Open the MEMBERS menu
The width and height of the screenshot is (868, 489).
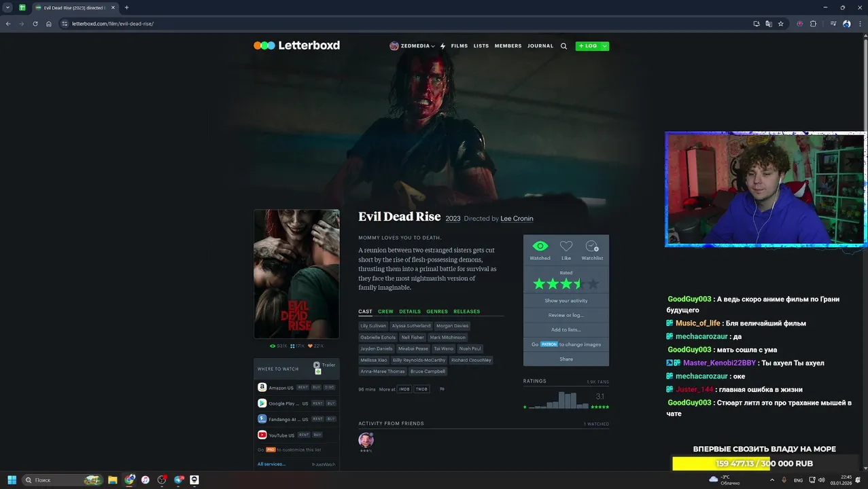[508, 46]
